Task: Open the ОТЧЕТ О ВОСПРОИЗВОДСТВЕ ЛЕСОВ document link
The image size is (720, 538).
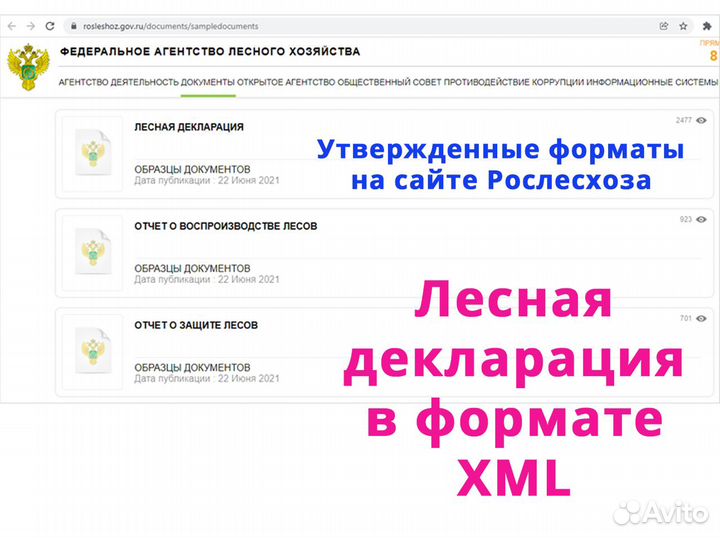Action: pyautogui.click(x=225, y=226)
